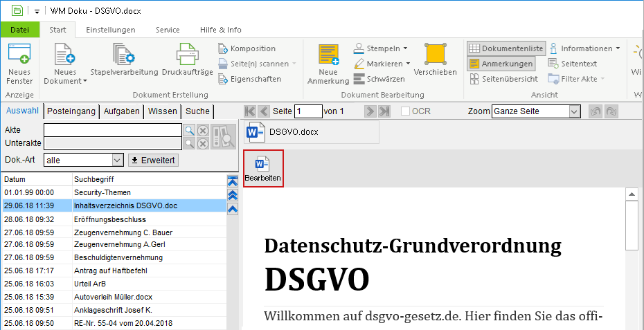Viewport: 644px width, 330px height.
Task: Switch to the Service ribbon tab
Action: pyautogui.click(x=168, y=30)
